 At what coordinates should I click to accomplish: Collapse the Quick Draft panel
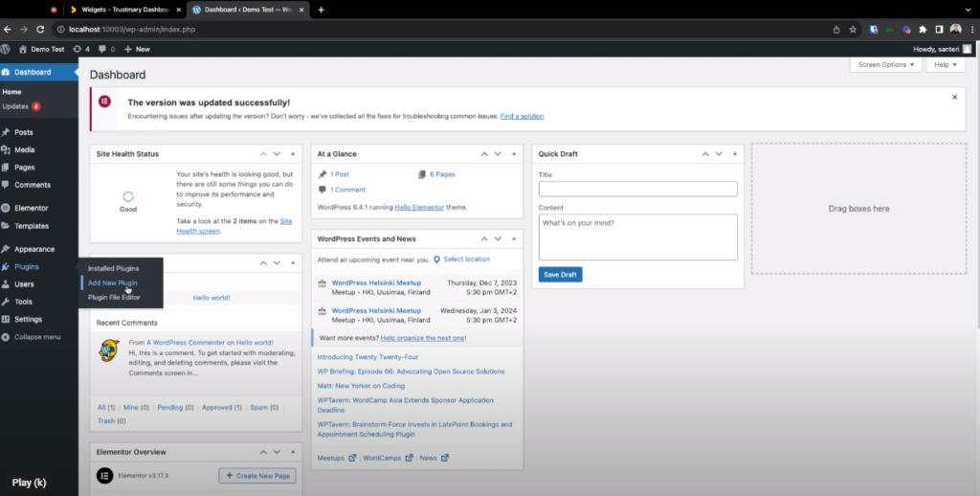pos(734,154)
